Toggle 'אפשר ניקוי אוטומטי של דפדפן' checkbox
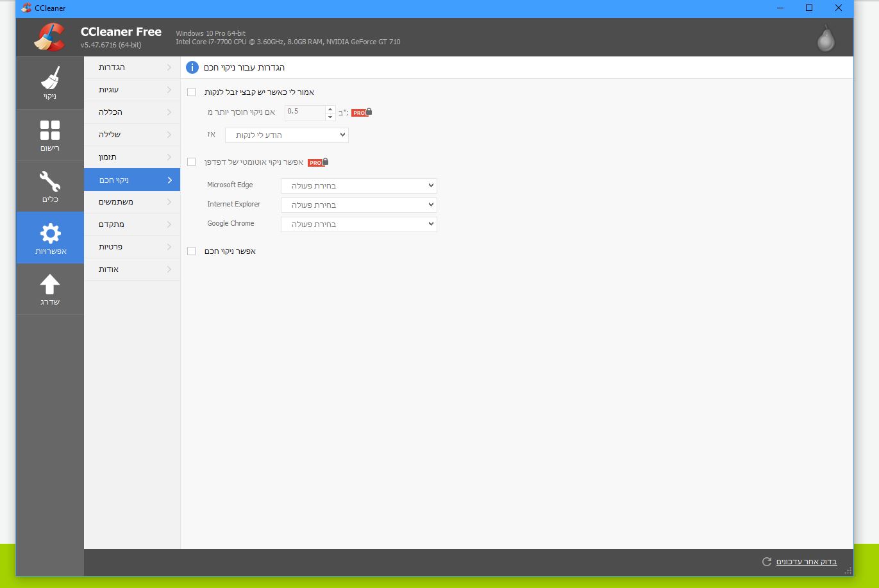Image resolution: width=879 pixels, height=588 pixels. [x=191, y=162]
